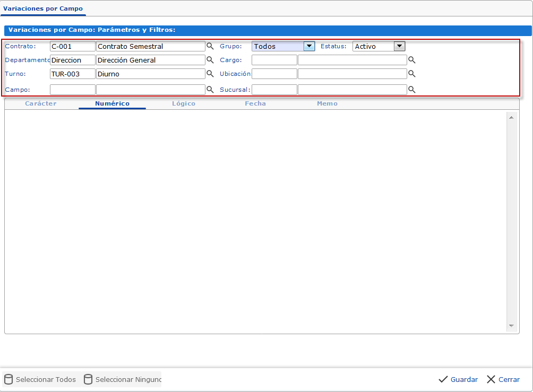Click Seleccionar Todos database icon
The width and height of the screenshot is (533, 392).
coord(8,379)
